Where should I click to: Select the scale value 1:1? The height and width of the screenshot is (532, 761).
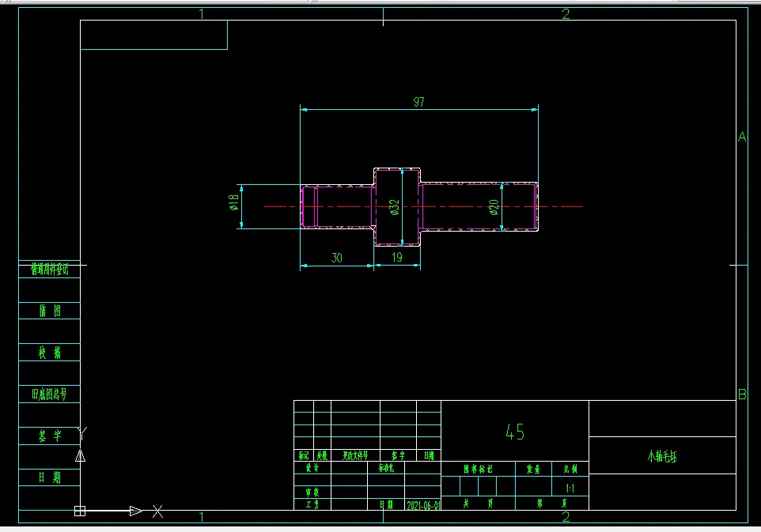(x=570, y=489)
